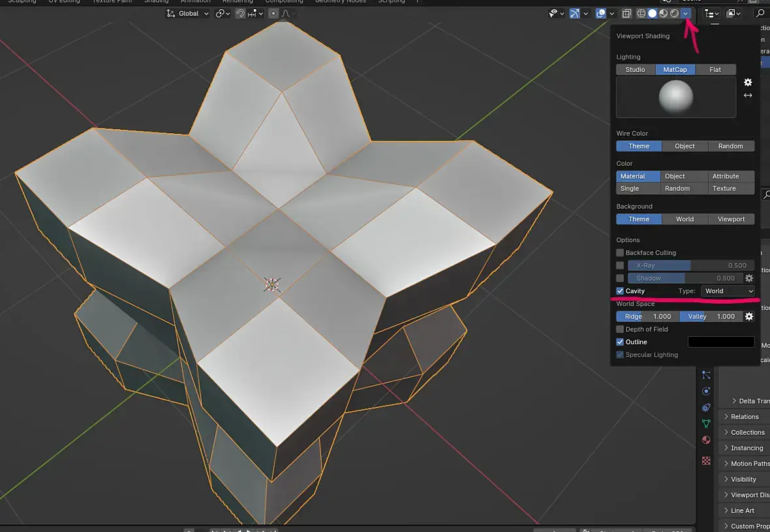Toggle the snapping magnet icon
Viewport: 770px width, 532px height.
click(240, 14)
